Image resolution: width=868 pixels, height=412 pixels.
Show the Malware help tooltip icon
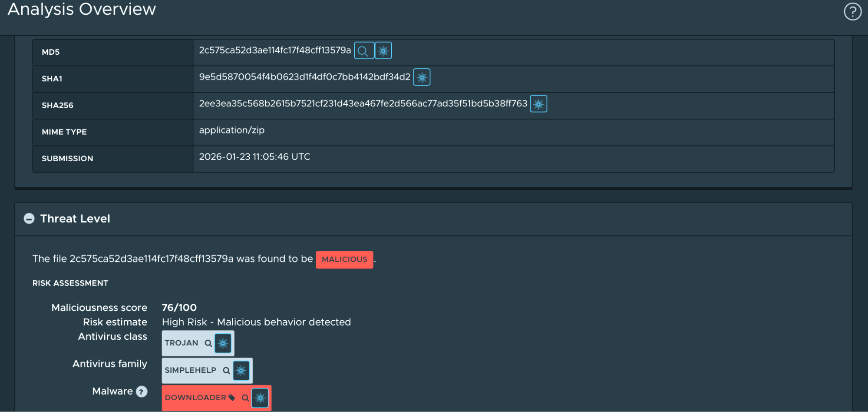[x=142, y=392]
